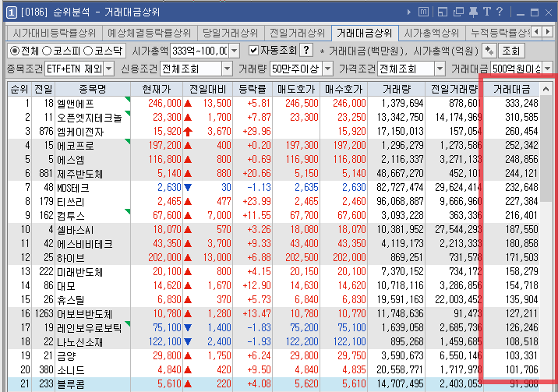Switch to 당일거래상위 tab

pos(230,33)
